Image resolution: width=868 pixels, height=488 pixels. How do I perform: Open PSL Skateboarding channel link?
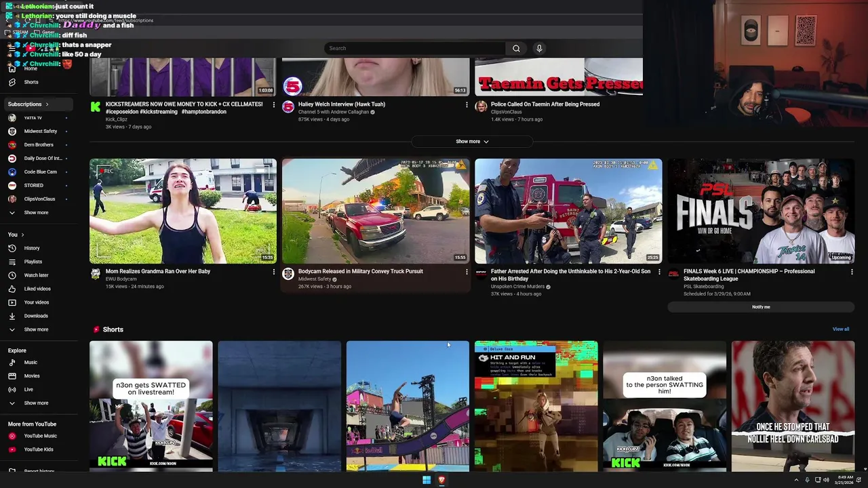pos(704,286)
